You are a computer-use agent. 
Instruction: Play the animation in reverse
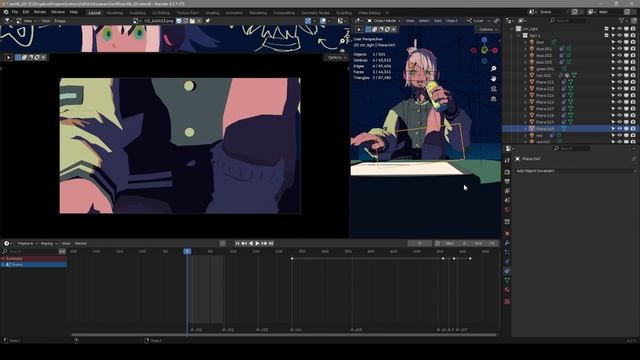[x=251, y=243]
